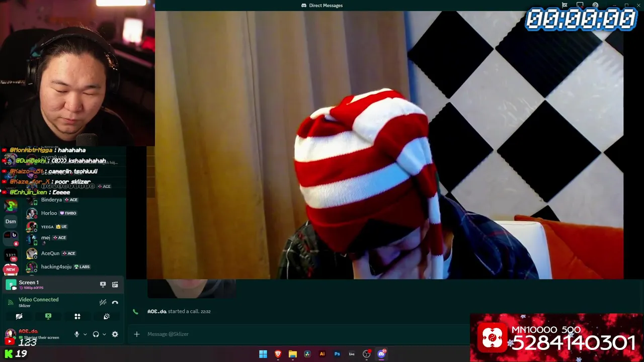The height and width of the screenshot is (362, 644).
Task: Click LABS tag next to hacking4soju
Action: pyautogui.click(x=82, y=267)
